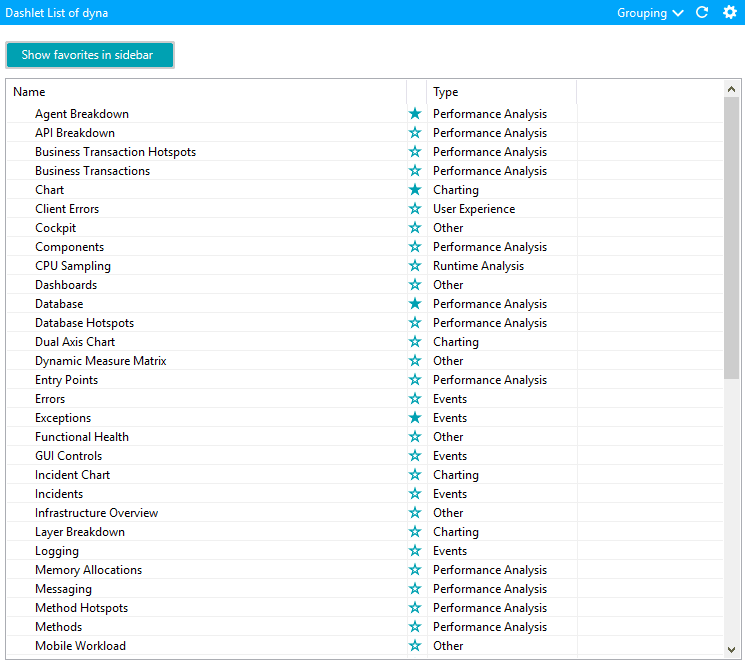
Task: Select the CPU Sampling name
Action: click(x=73, y=266)
